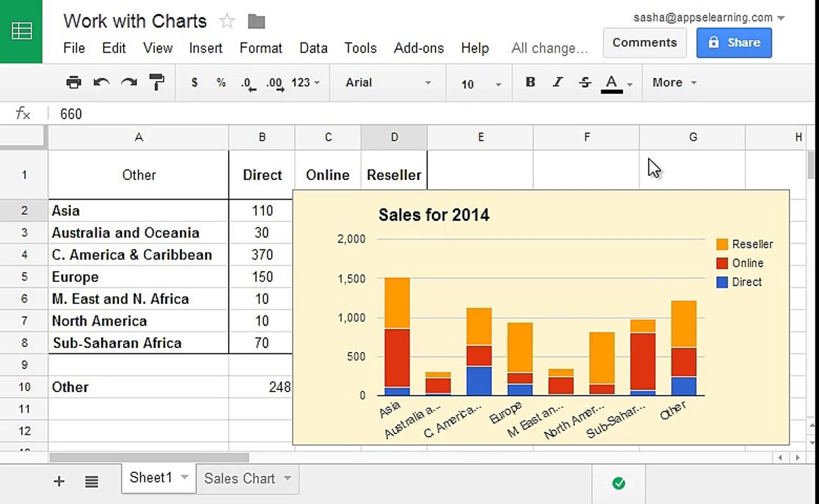Open the Edit menu
The width and height of the screenshot is (819, 504).
tap(114, 48)
